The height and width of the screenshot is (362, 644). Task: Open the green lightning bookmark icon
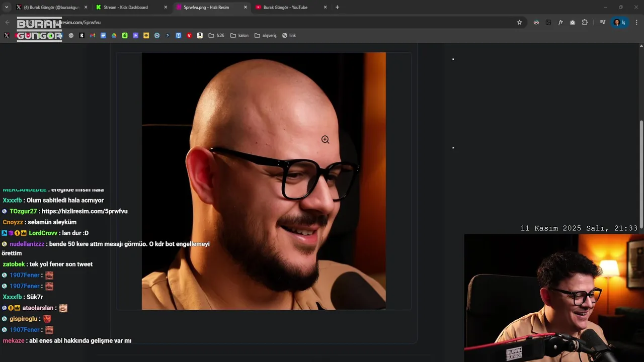pyautogui.click(x=125, y=35)
